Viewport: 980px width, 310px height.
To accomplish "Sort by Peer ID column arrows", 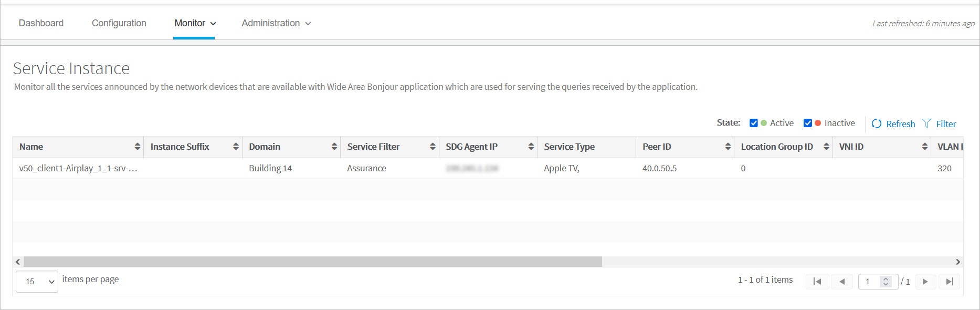I will pyautogui.click(x=728, y=147).
